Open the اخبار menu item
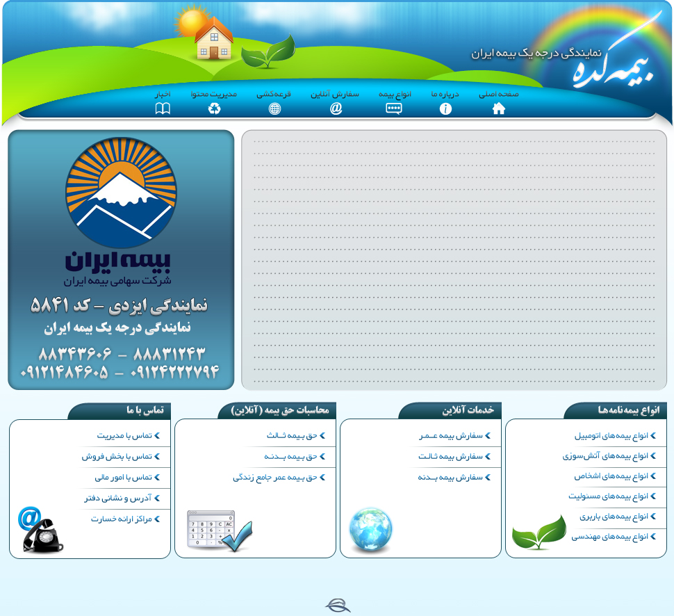This screenshot has height=616, width=674. click(x=163, y=94)
